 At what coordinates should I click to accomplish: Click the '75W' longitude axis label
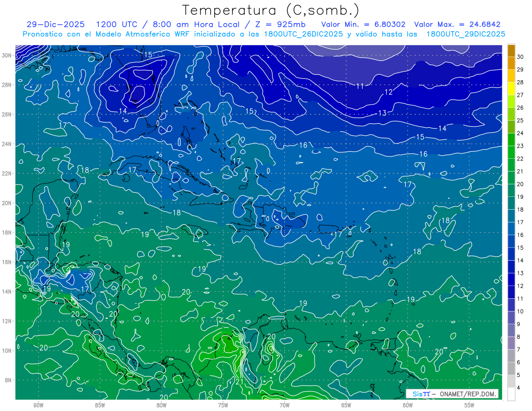(223, 405)
